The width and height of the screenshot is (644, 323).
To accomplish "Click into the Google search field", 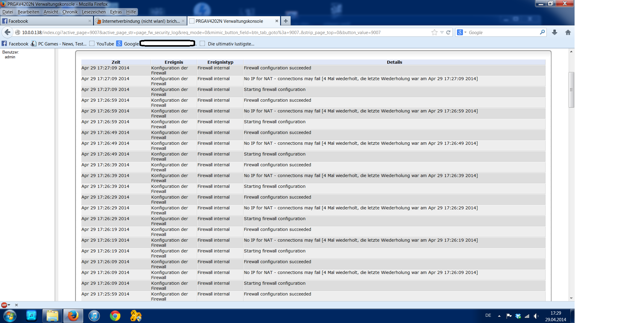I will (503, 32).
